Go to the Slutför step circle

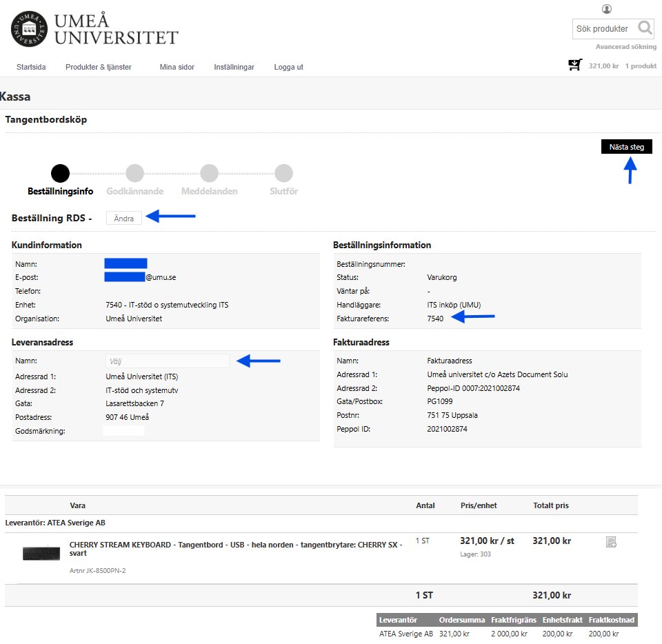(x=283, y=173)
